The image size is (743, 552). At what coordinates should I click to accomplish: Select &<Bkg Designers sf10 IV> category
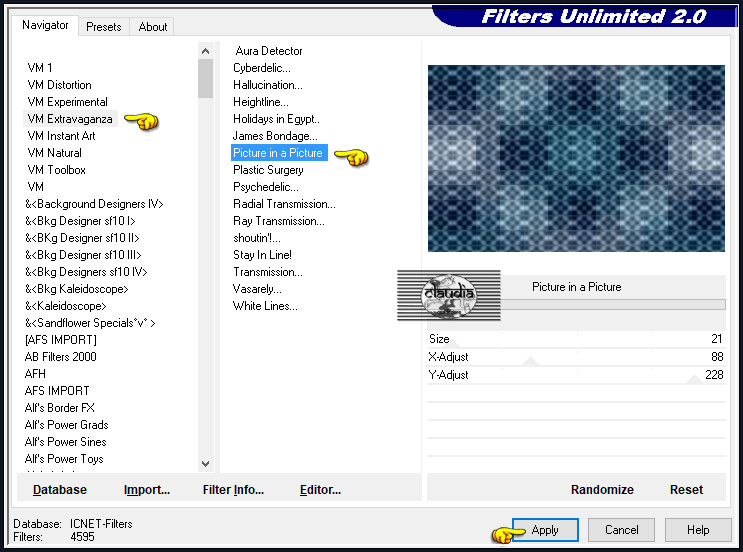point(86,272)
